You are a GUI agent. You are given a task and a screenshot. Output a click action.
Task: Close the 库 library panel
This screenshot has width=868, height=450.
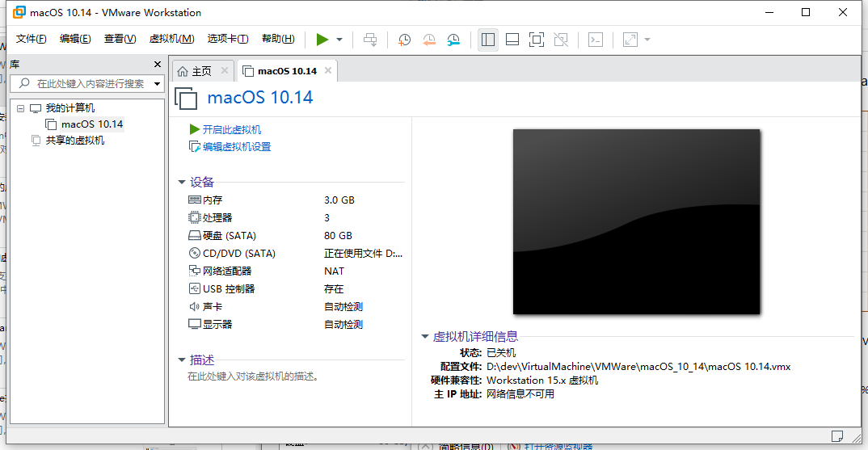(x=158, y=64)
